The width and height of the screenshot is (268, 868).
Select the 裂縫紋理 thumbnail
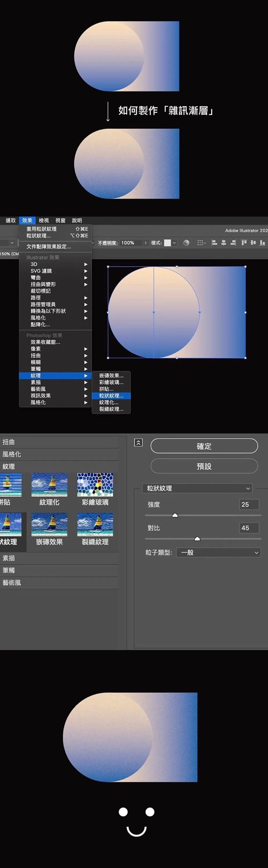coord(95,525)
